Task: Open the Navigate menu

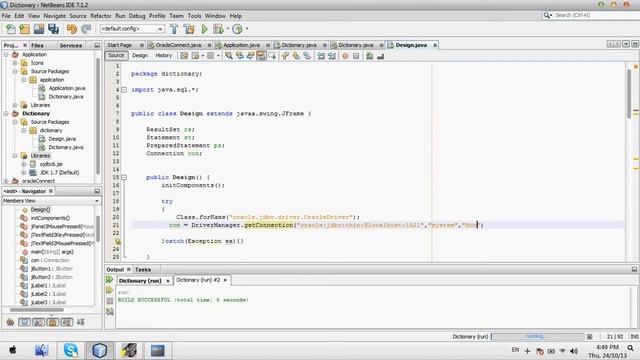Action: 55,16
